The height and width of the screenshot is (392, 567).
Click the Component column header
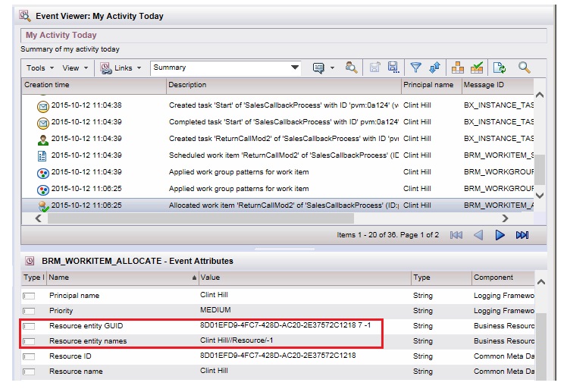click(x=503, y=278)
